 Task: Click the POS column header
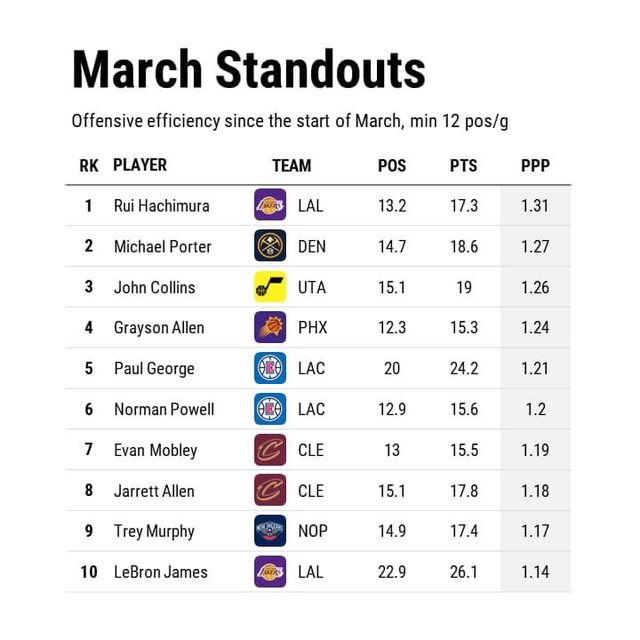coord(392,166)
